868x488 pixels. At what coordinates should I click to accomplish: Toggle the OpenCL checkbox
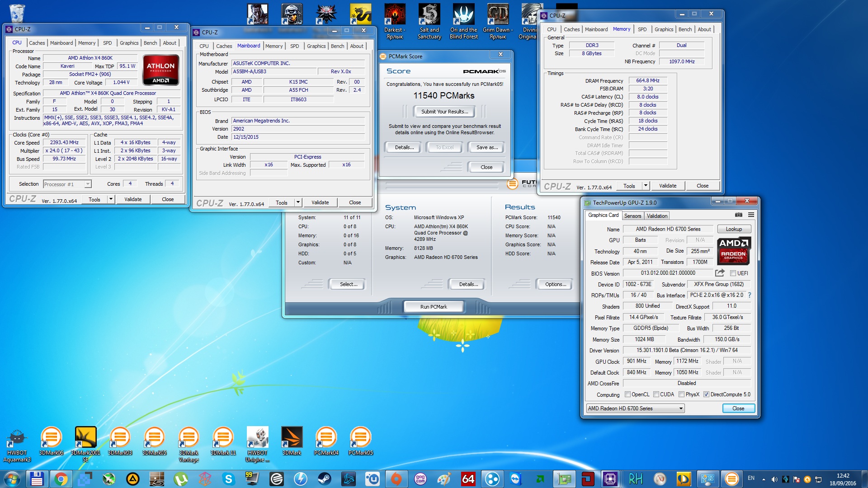tap(627, 394)
